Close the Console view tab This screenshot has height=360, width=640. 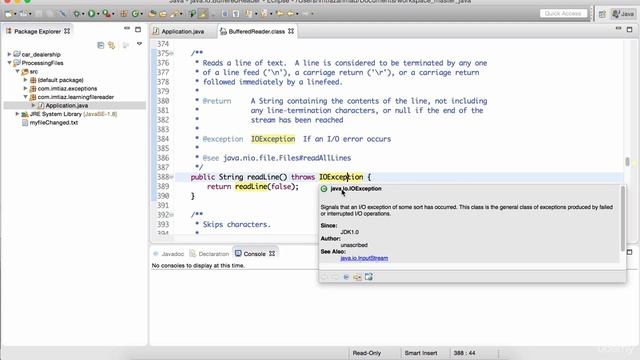coord(272,253)
